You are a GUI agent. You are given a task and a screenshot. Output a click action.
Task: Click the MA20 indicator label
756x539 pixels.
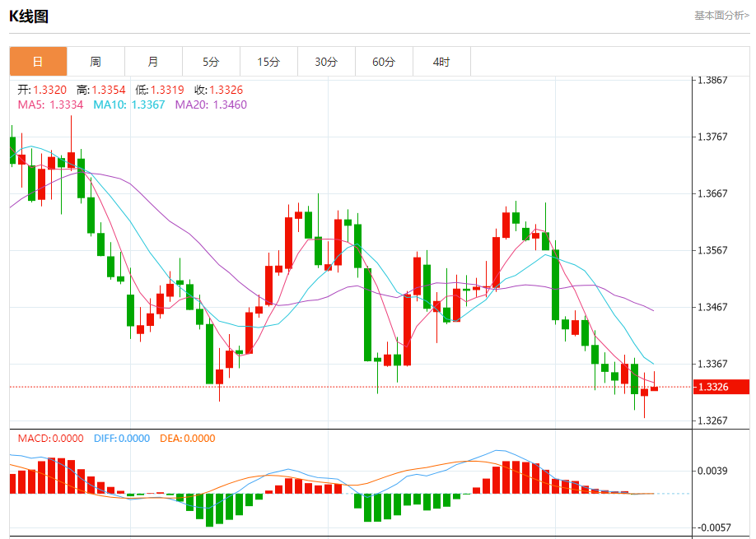coord(211,105)
